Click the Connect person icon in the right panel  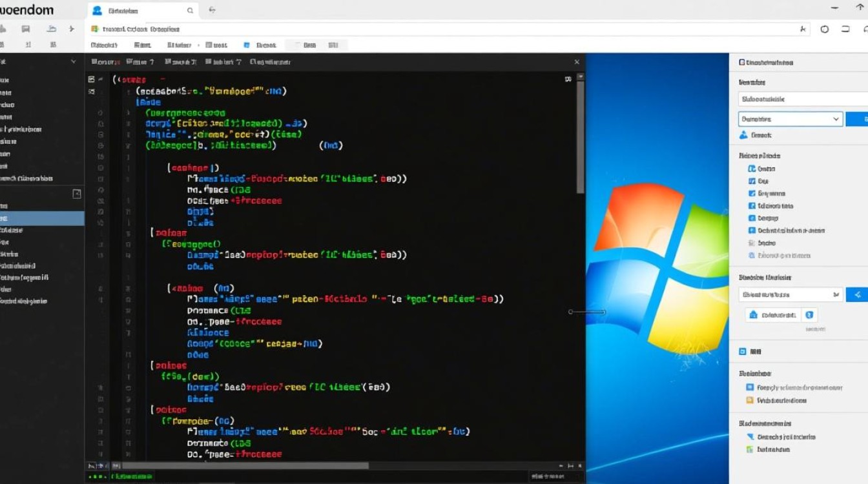click(x=744, y=135)
